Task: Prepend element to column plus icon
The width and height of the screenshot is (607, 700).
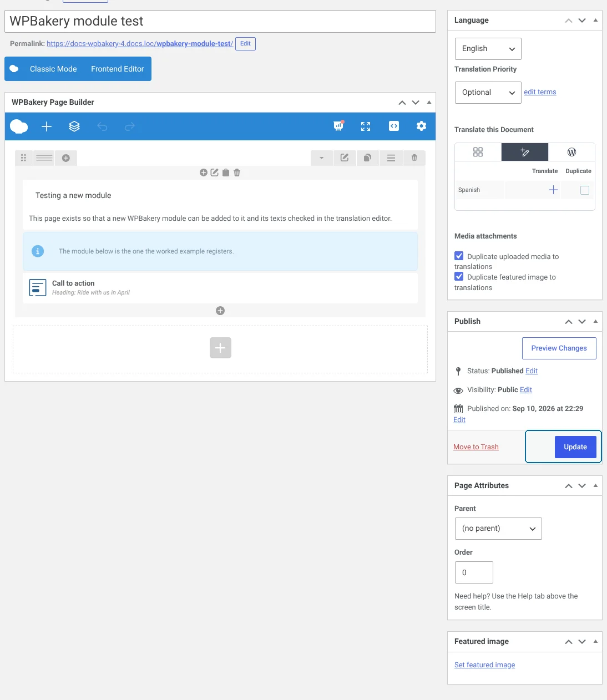Action: coord(204,173)
